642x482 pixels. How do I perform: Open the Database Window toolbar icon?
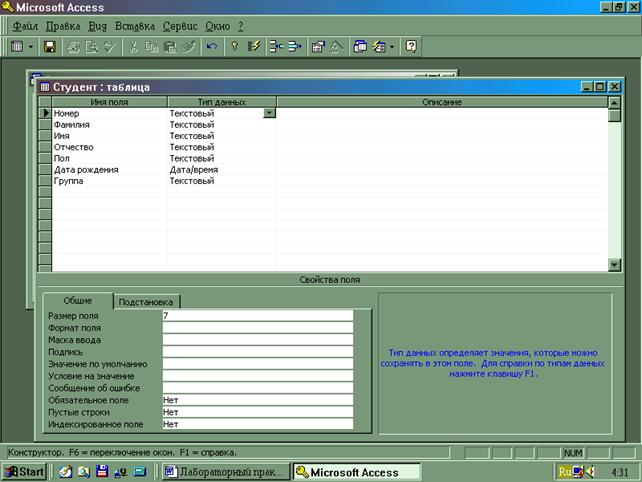coord(360,46)
